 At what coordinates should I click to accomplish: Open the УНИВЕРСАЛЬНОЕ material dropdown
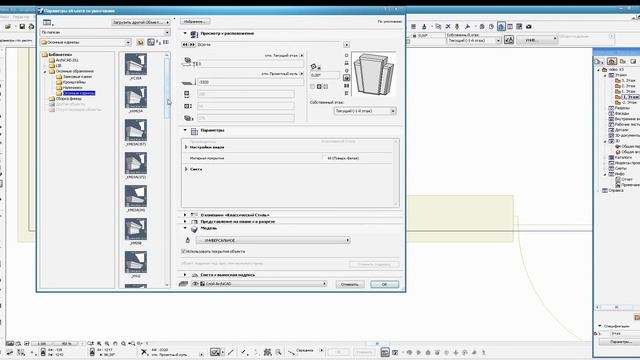pos(273,240)
